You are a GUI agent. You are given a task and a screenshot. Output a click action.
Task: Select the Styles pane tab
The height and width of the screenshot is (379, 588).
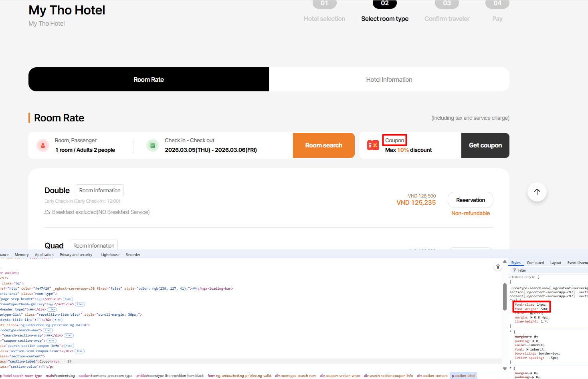516,263
